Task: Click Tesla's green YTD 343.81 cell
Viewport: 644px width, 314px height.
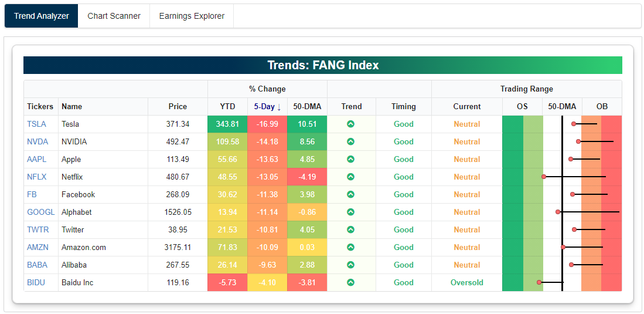Action: click(227, 124)
